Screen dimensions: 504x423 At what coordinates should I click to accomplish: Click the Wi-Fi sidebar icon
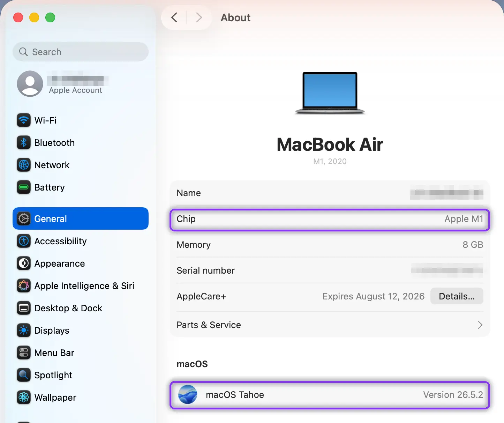point(24,120)
